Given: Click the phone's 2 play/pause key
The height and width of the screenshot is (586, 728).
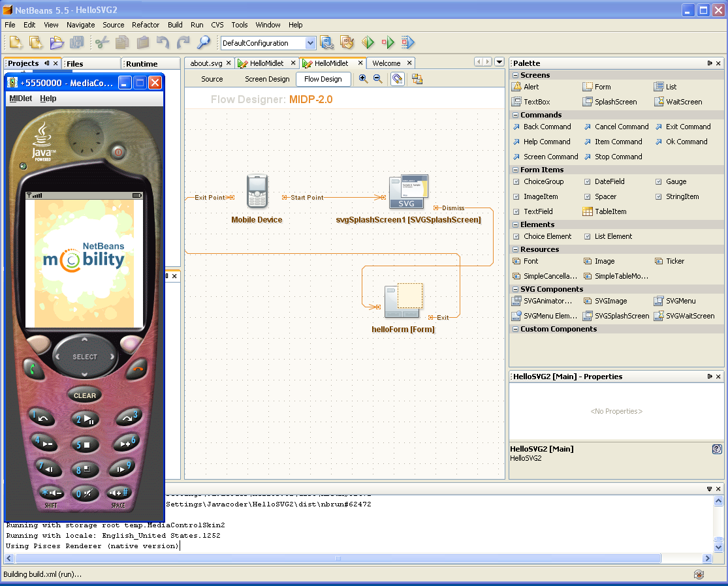Looking at the screenshot, I should [85, 420].
